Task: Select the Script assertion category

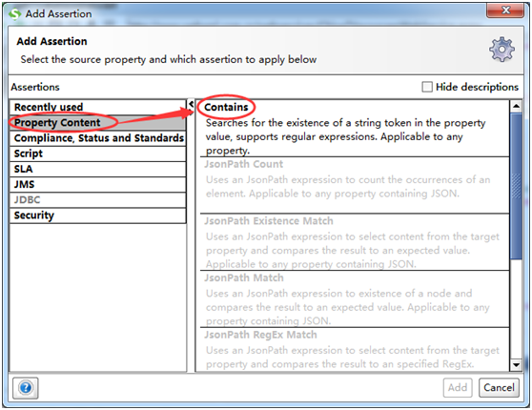Action: (x=97, y=154)
